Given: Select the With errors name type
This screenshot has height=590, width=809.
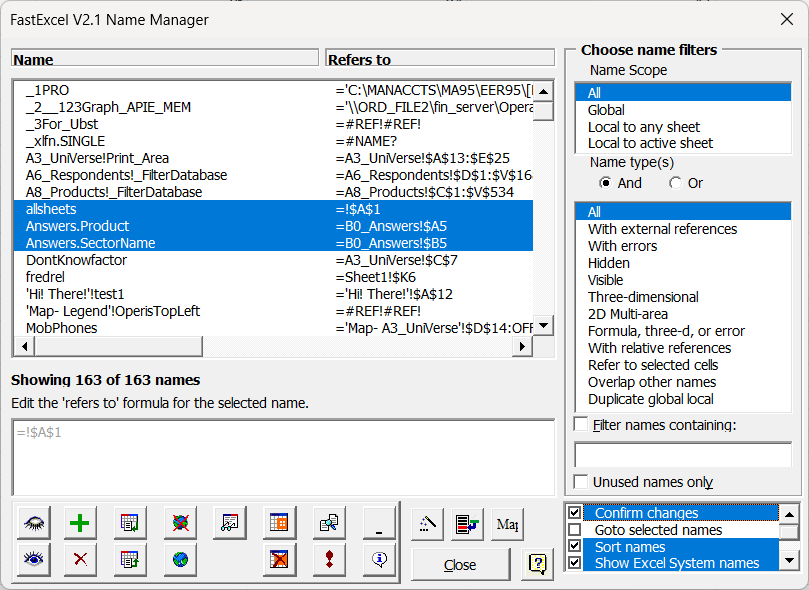Looking at the screenshot, I should pyautogui.click(x=683, y=246).
